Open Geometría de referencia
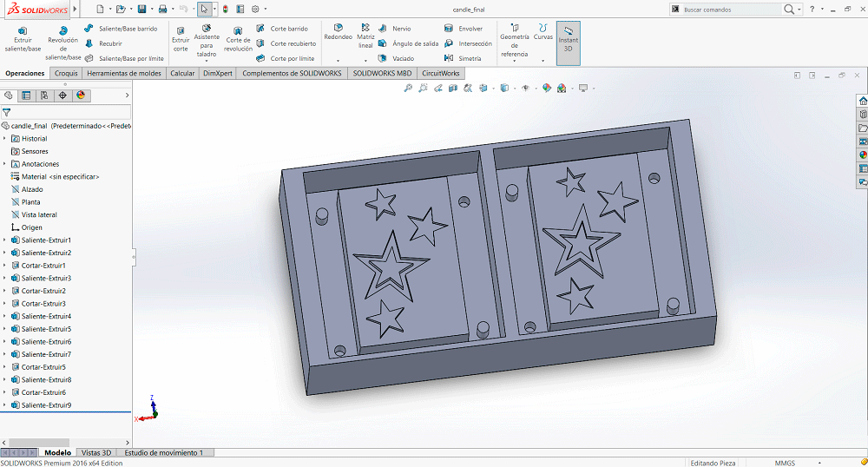Screen dimensions: 868x467 (x=514, y=41)
